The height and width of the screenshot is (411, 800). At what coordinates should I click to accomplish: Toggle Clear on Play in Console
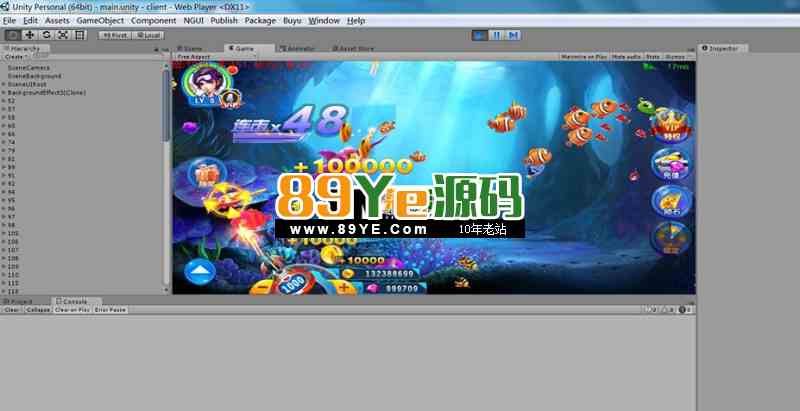(72, 310)
